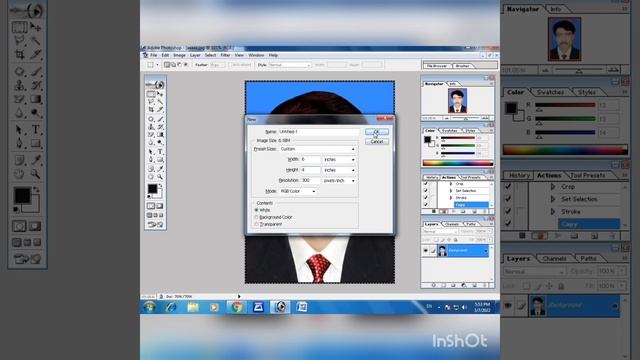Choose the Rectangle shape tool in the Photoshop toolbox
The image size is (640, 360).
[x=160, y=160]
